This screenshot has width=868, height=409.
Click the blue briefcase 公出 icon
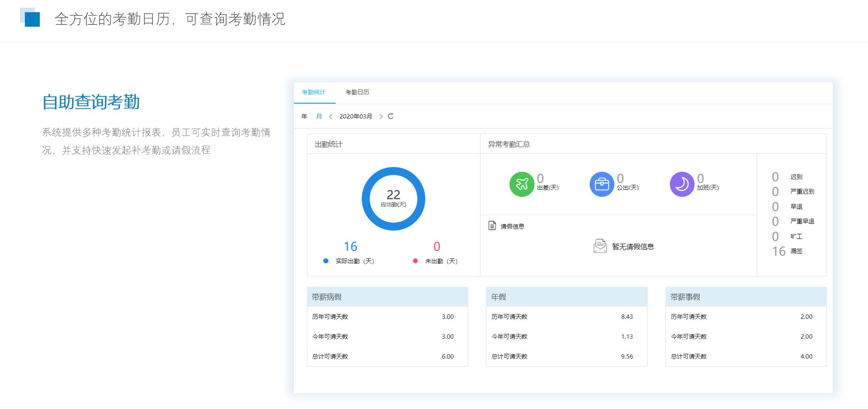[602, 184]
